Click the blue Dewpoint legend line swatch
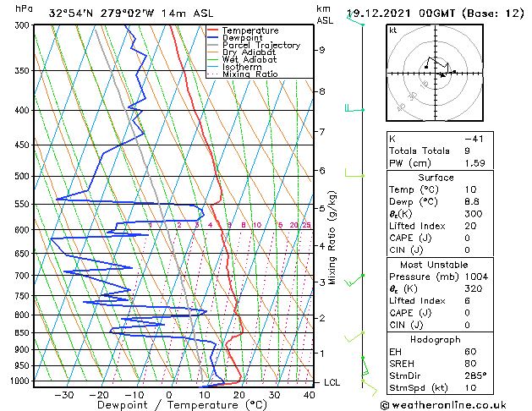Viewport: 532px width, 411px height. (x=213, y=37)
